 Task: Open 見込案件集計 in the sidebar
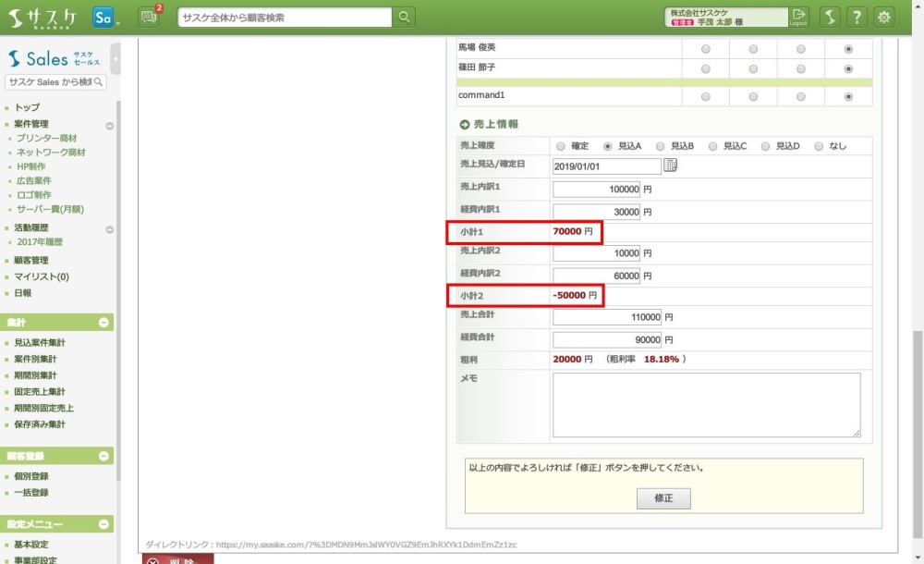point(40,343)
